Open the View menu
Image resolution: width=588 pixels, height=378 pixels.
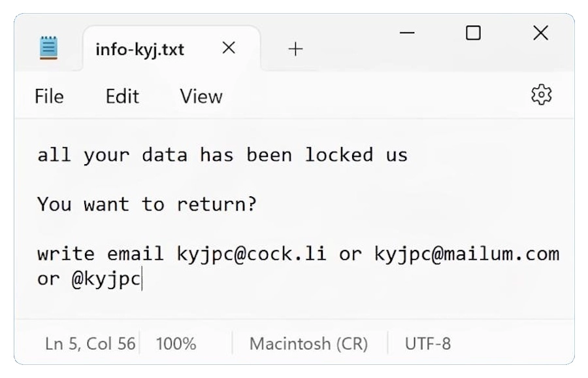point(201,97)
